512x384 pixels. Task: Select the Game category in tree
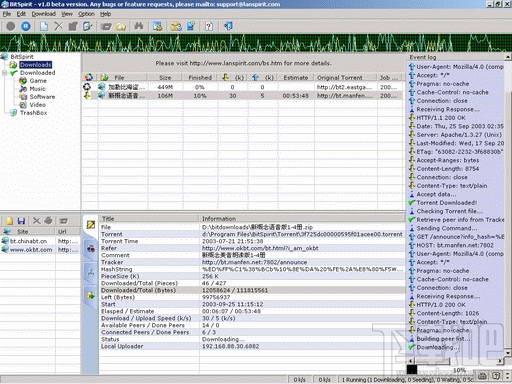(x=38, y=81)
